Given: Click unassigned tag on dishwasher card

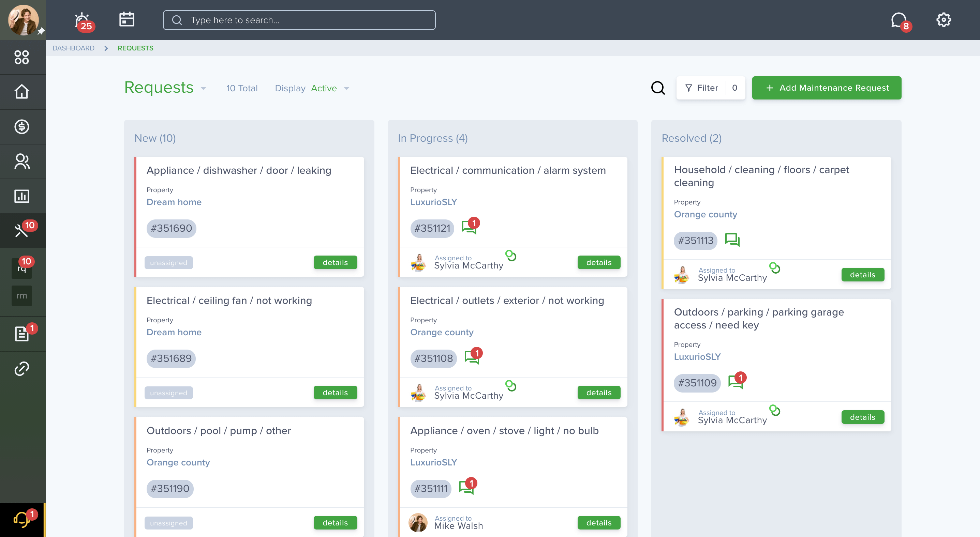Looking at the screenshot, I should 168,263.
